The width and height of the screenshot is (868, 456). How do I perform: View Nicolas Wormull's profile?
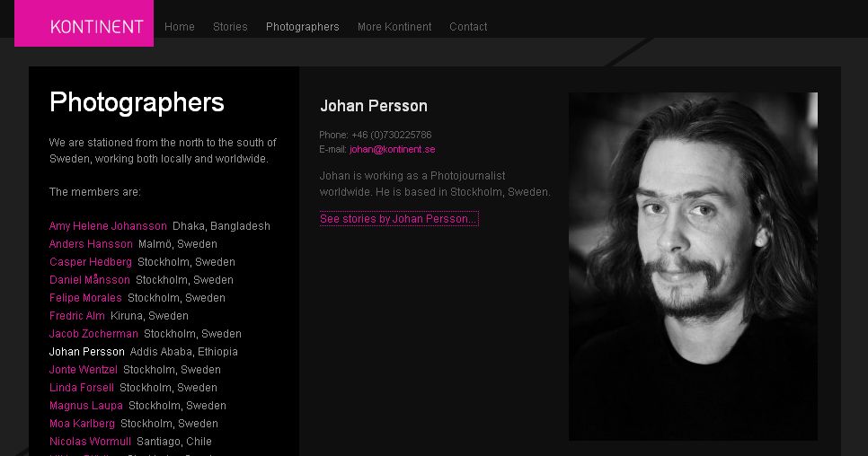point(90,442)
